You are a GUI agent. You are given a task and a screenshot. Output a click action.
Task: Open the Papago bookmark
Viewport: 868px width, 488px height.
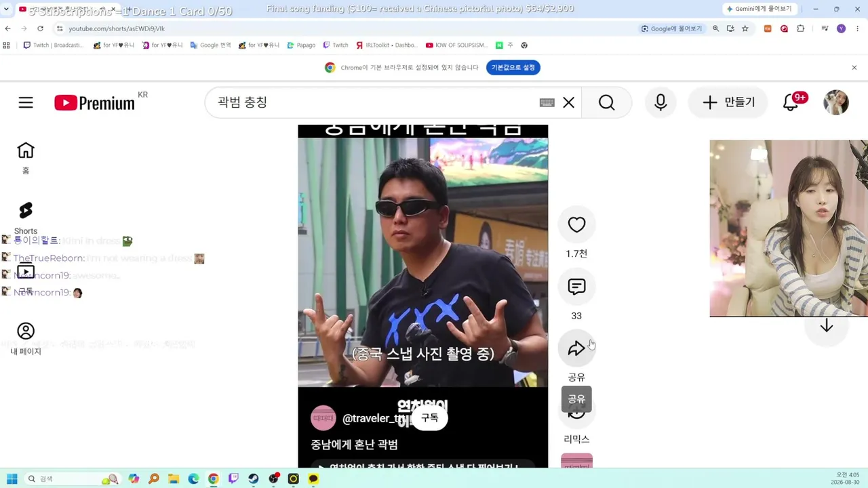[x=301, y=45]
